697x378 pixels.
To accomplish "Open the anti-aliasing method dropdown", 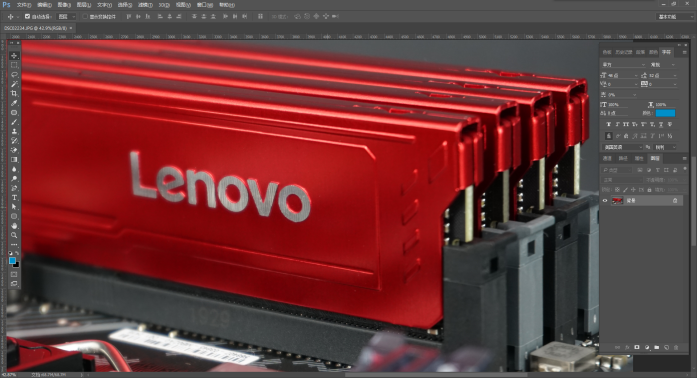I will [665, 147].
